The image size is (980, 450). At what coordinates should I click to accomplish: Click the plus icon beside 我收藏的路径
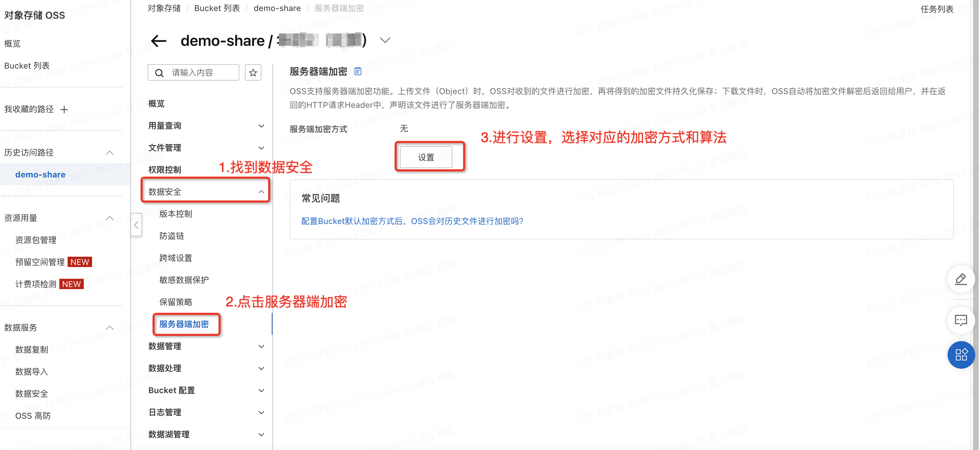pyautogui.click(x=64, y=110)
